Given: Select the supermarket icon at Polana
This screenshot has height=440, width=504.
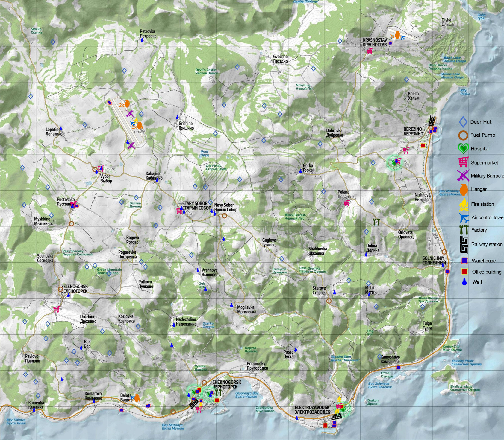Looking at the screenshot, I should (x=347, y=203).
